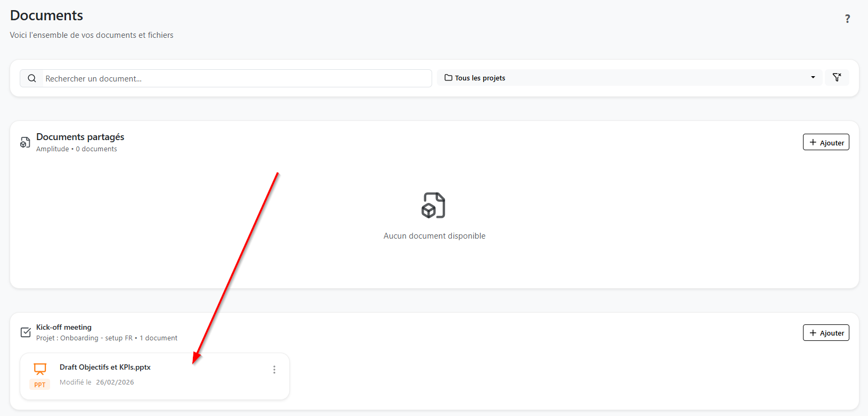Screen dimensions: 868x416
Task: Click the Kick-off meeting checkbox icon
Action: click(x=26, y=332)
